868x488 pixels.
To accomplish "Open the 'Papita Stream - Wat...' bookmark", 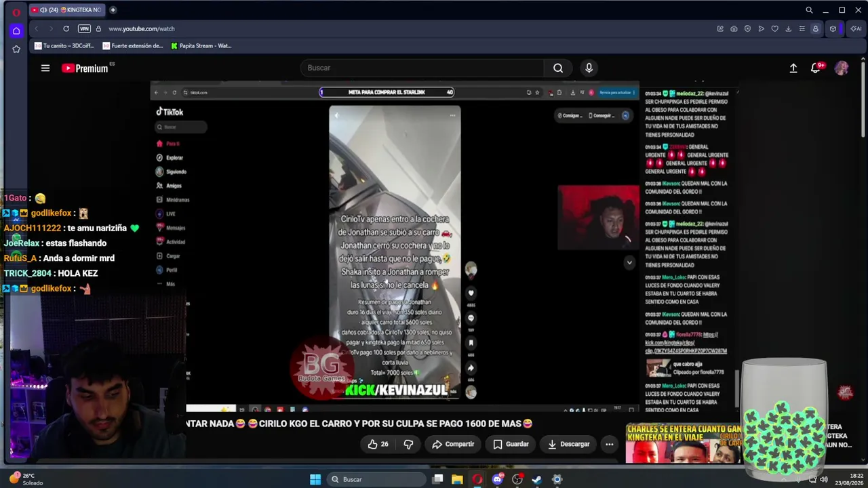I will [201, 46].
